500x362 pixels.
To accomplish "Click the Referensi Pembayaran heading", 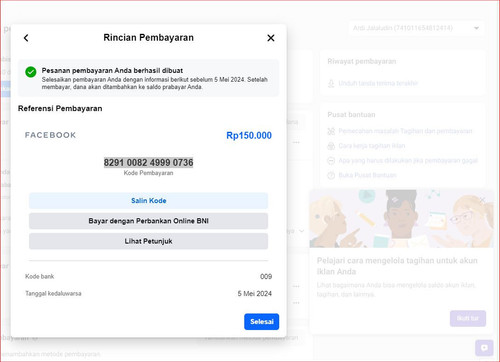I will [x=60, y=109].
